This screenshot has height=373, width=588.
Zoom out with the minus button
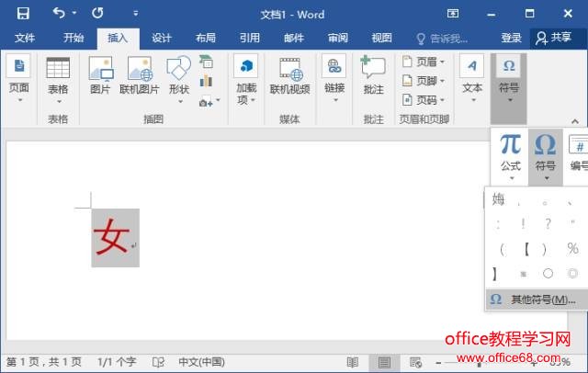[438, 363]
